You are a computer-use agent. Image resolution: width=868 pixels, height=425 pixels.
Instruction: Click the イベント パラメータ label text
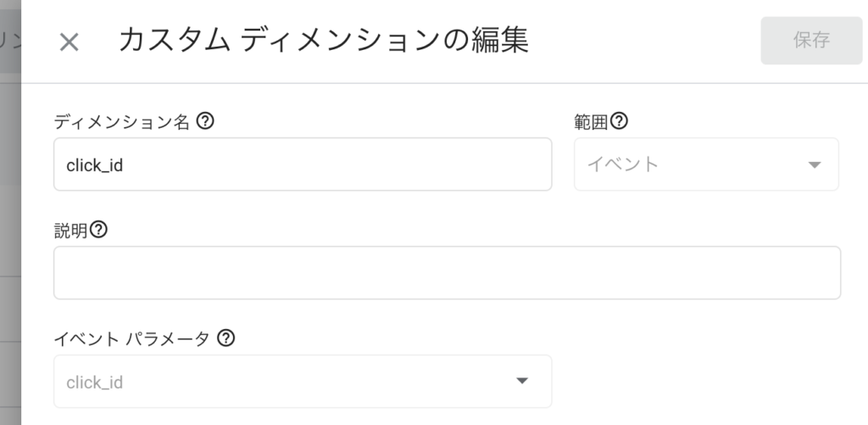[x=131, y=338]
